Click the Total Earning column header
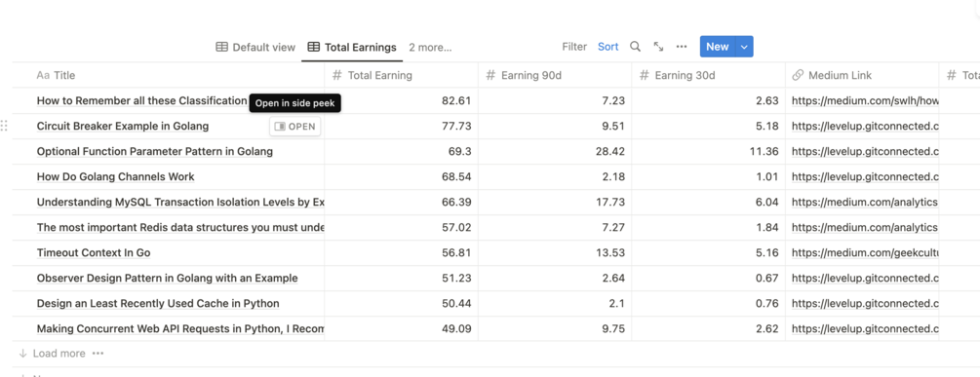This screenshot has height=377, width=980. tap(401, 76)
